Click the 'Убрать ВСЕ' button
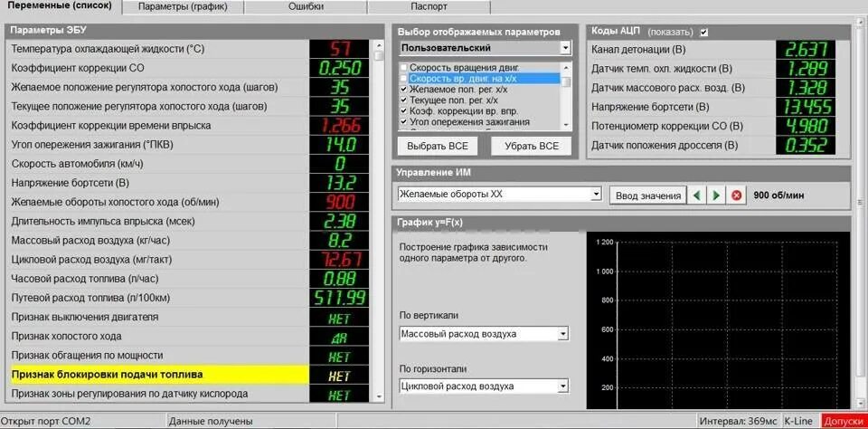Image resolution: width=868 pixels, height=429 pixels. [532, 147]
